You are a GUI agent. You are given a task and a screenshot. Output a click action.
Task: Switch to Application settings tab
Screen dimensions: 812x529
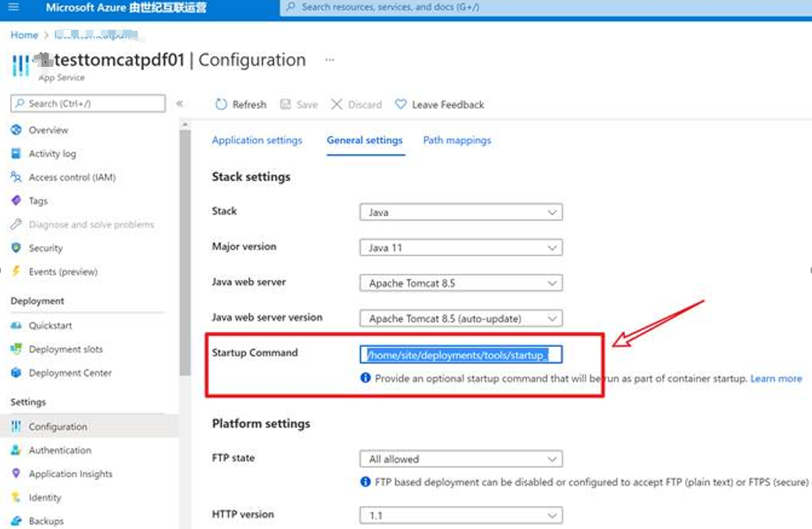pyautogui.click(x=257, y=140)
